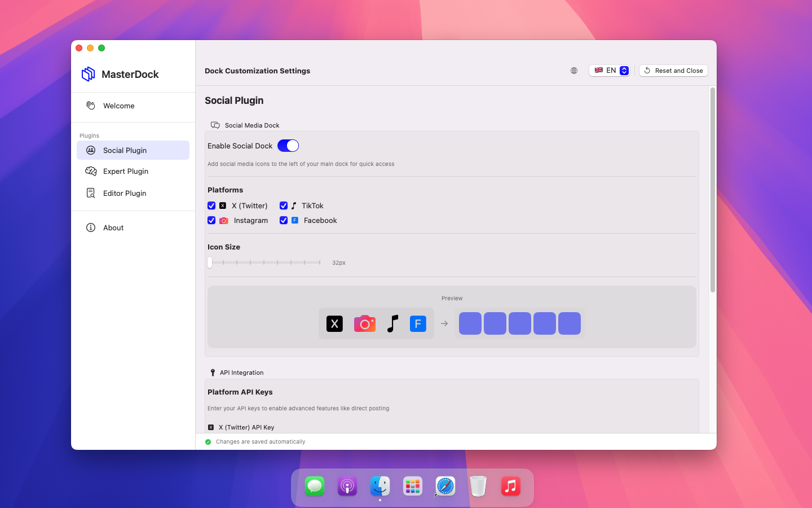The image size is (812, 508).
Task: Click Reset and Close button
Action: [x=673, y=71]
